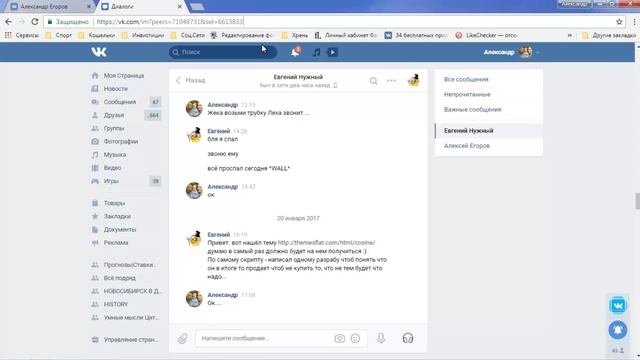Open conversation actions three-dots menu
Screen dimensions: 640x360
point(391,81)
